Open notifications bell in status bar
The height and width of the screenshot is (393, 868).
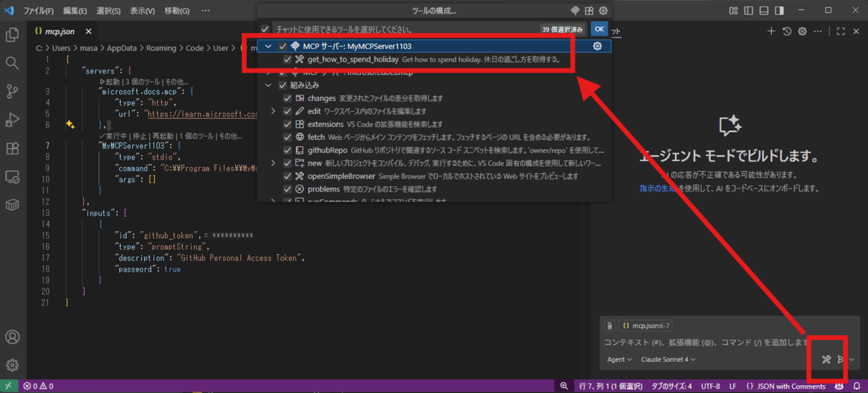pyautogui.click(x=857, y=386)
